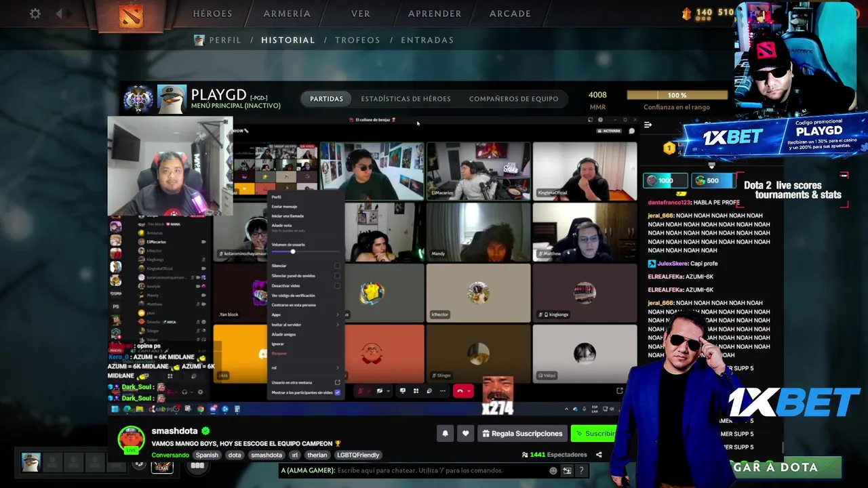Click the rank medal icon next to PLAYGD
Viewport: 868px width, 488px height.
tap(138, 99)
